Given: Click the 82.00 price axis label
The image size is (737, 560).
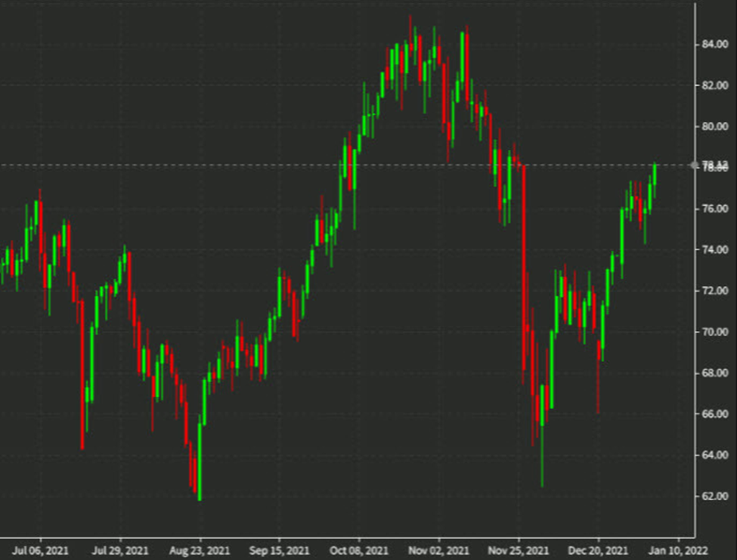Looking at the screenshot, I should pos(715,85).
